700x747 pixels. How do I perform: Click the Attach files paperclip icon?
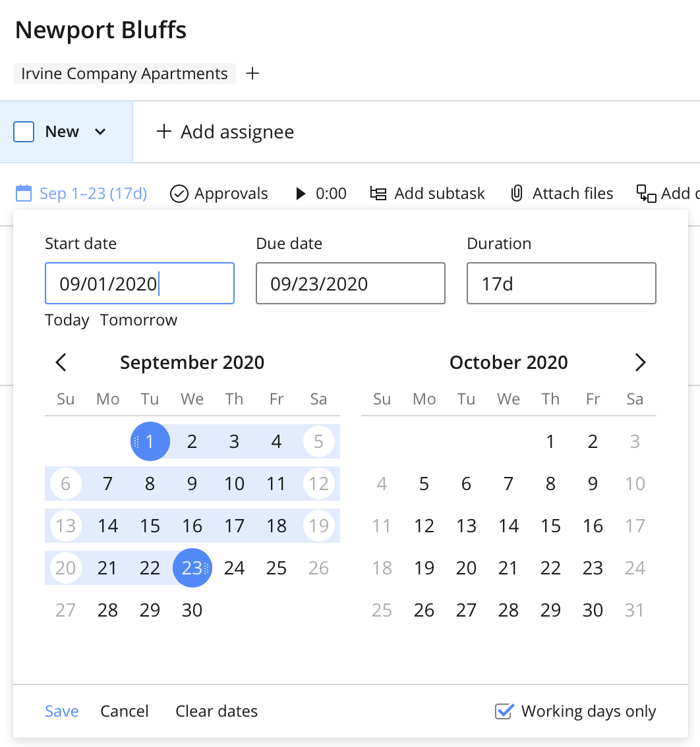pos(517,194)
